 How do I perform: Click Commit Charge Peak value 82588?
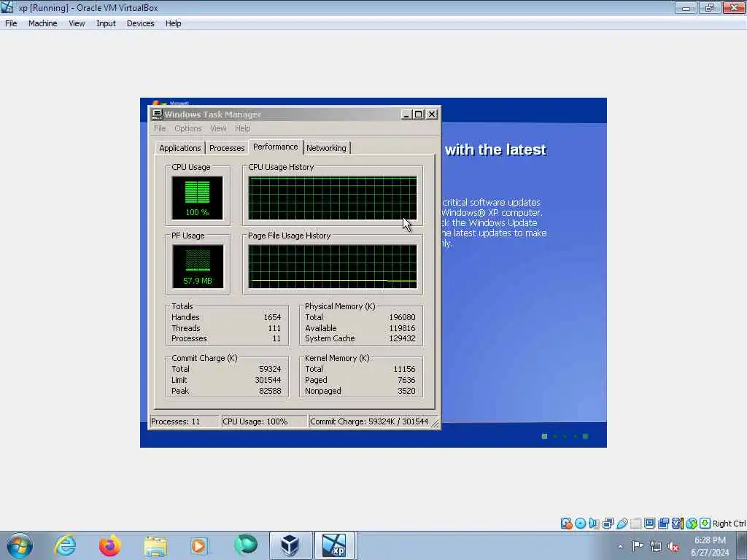(x=270, y=391)
